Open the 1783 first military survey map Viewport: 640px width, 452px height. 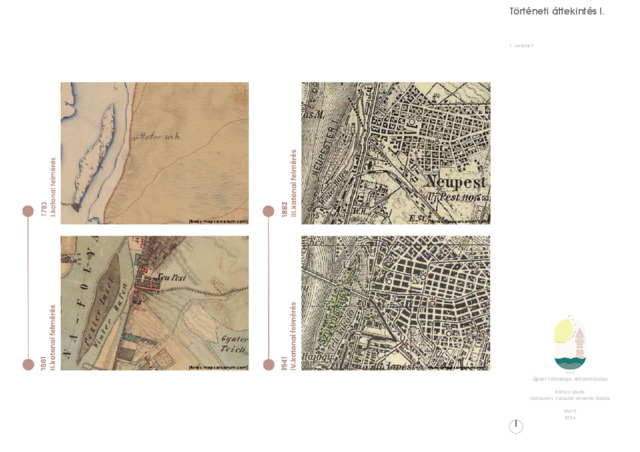(x=154, y=152)
